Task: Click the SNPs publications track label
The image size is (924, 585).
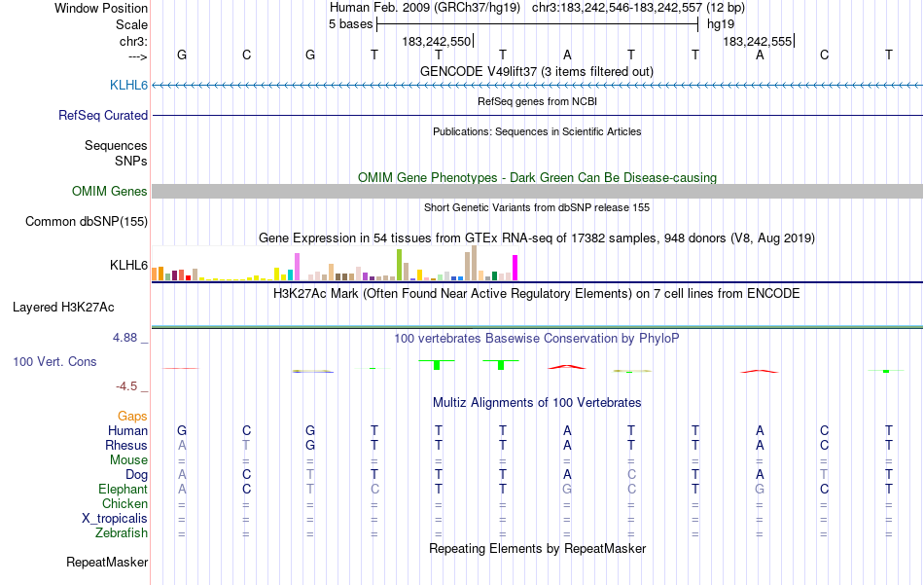Action: pos(131,161)
